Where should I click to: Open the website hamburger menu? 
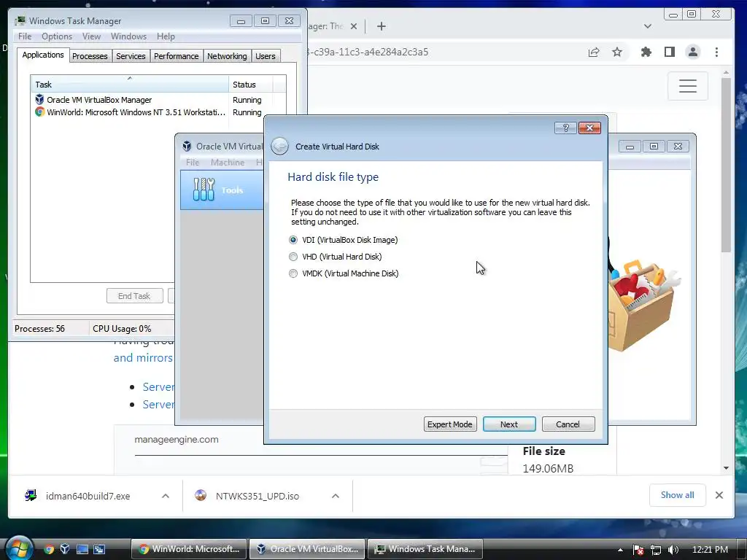point(687,86)
